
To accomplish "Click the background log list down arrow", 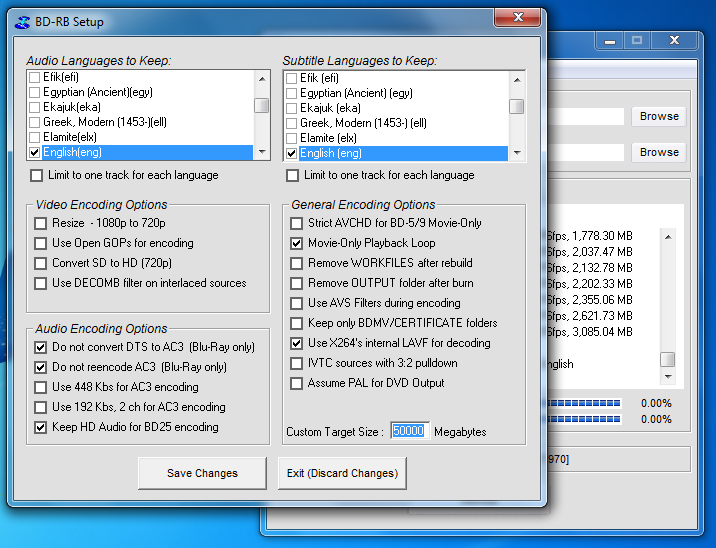I will point(668,377).
